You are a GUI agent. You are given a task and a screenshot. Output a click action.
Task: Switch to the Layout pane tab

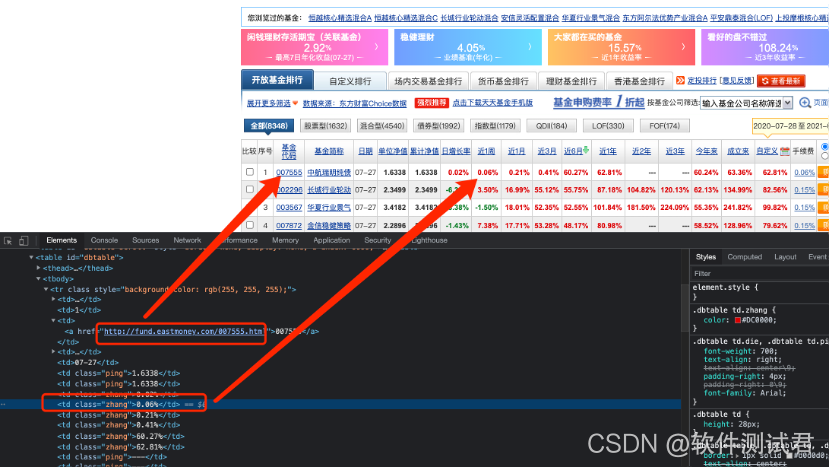click(x=785, y=257)
